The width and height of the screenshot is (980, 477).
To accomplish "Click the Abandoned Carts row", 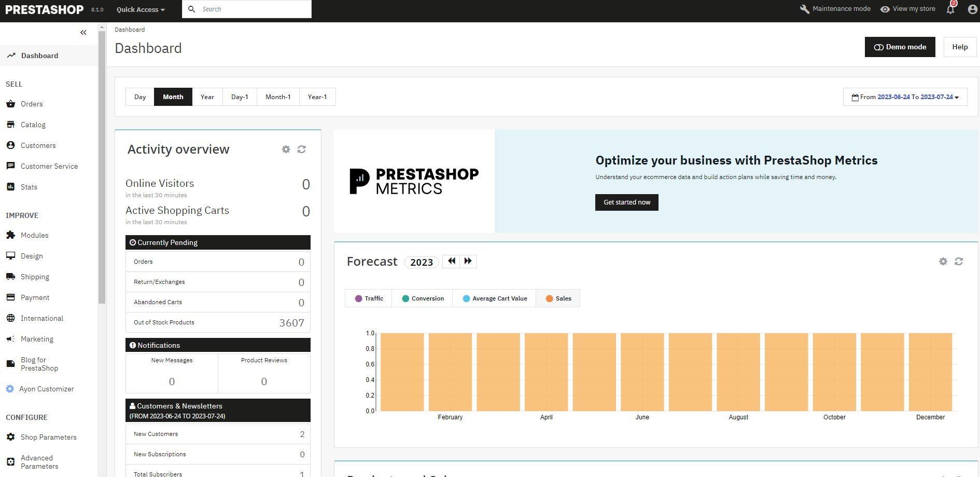I will pyautogui.click(x=218, y=302).
